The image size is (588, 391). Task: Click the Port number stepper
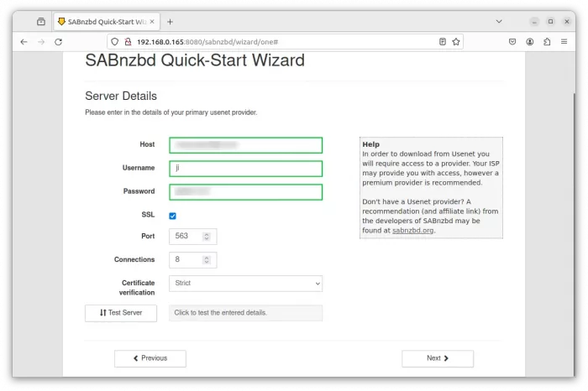207,237
